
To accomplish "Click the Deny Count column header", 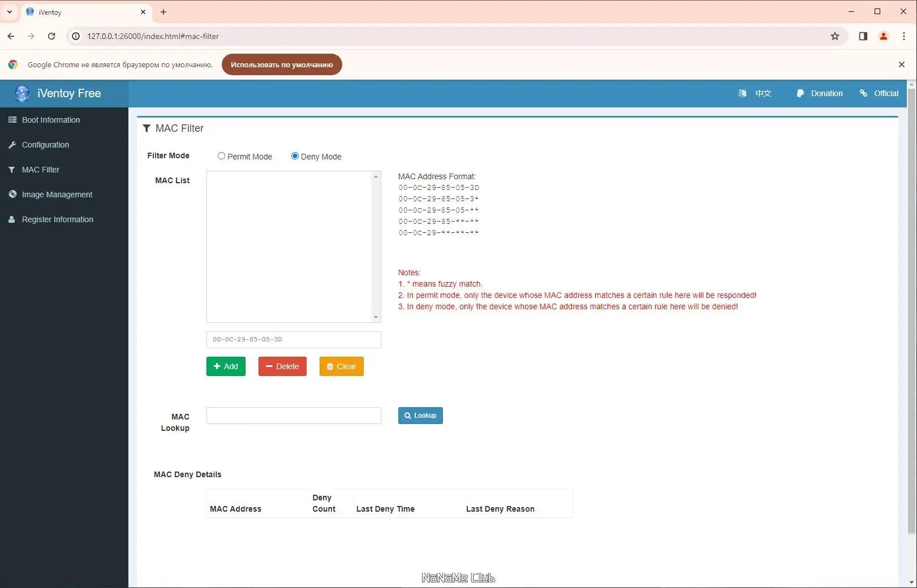I will pyautogui.click(x=324, y=503).
